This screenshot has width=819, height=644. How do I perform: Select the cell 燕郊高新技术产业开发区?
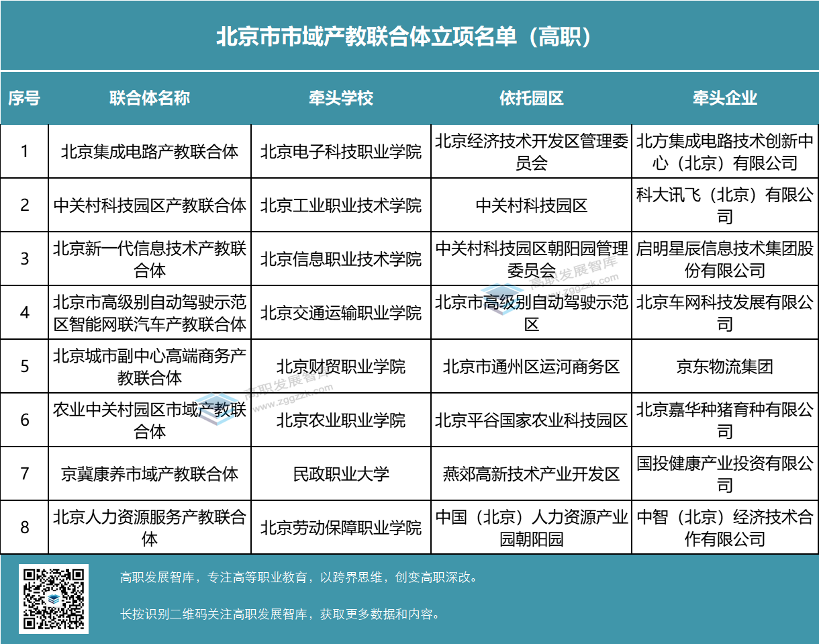click(x=531, y=474)
